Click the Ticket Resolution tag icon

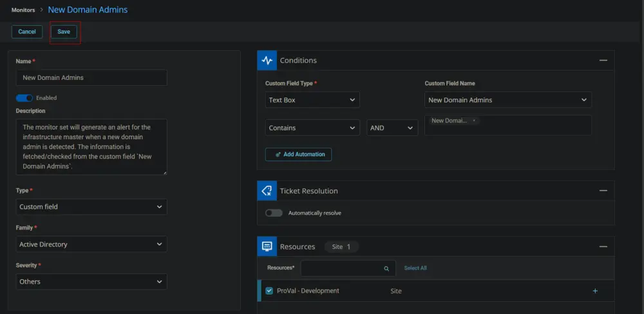pyautogui.click(x=267, y=191)
